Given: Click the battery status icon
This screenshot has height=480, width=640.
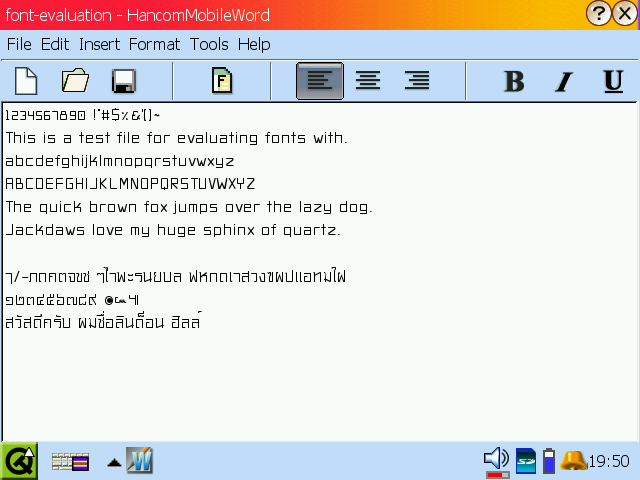Looking at the screenshot, I should pos(548,461).
